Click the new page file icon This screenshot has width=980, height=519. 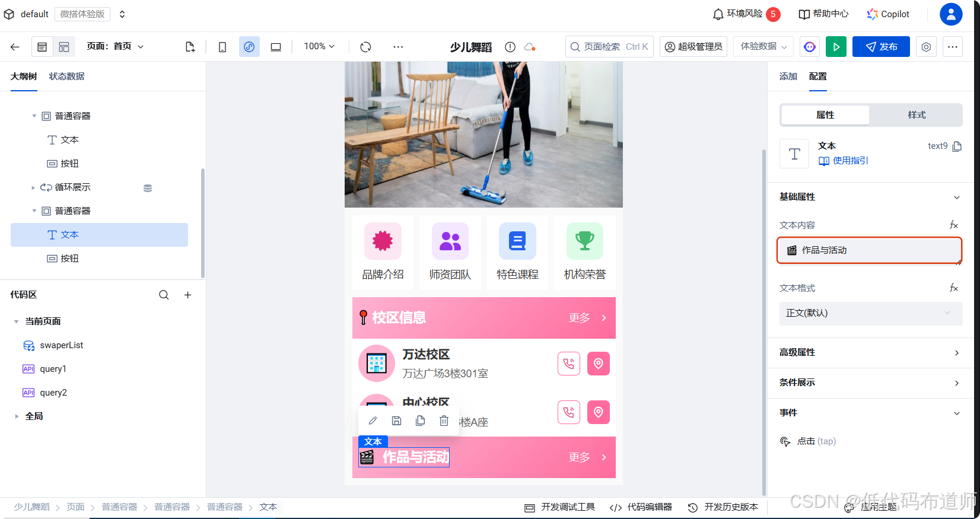pyautogui.click(x=190, y=47)
